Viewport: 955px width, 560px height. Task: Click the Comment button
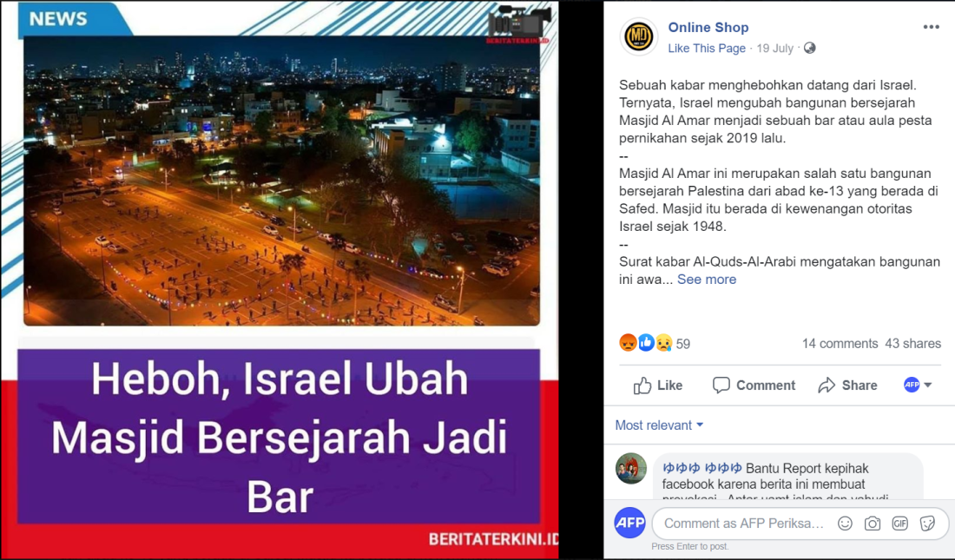point(754,385)
